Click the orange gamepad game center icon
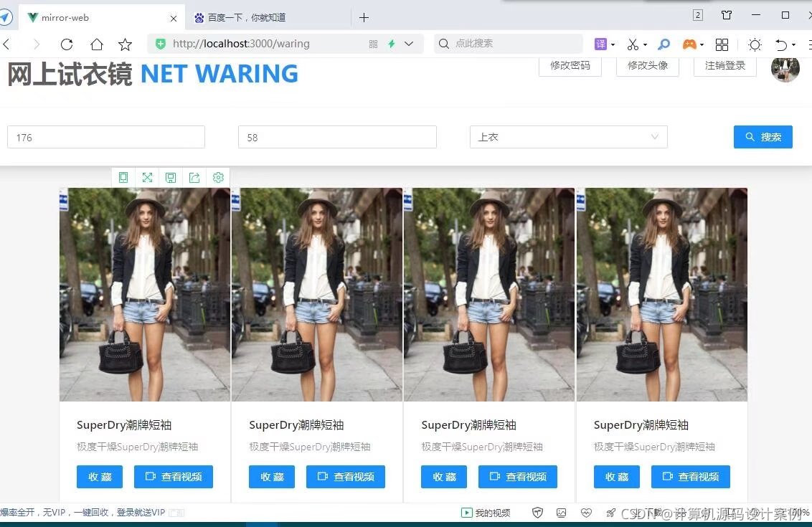This screenshot has height=527, width=812. click(689, 44)
